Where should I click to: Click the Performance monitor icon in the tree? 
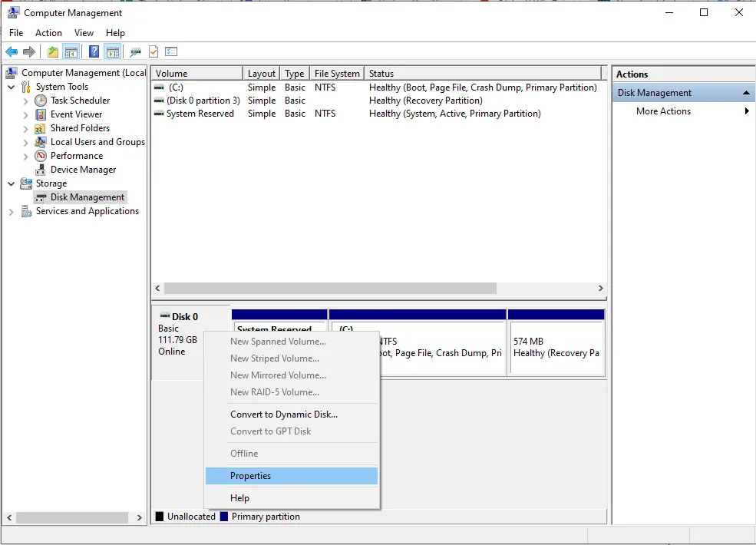tap(40, 155)
